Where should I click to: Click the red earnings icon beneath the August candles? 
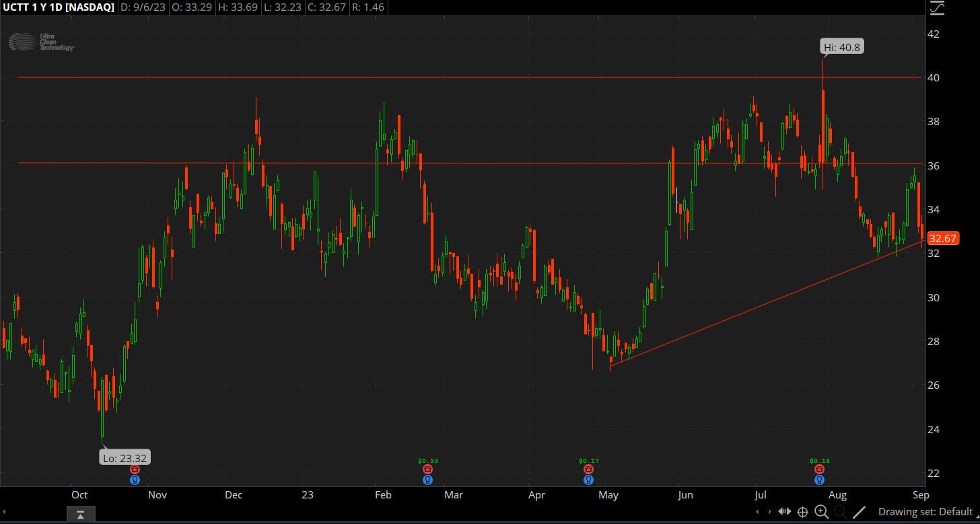819,468
